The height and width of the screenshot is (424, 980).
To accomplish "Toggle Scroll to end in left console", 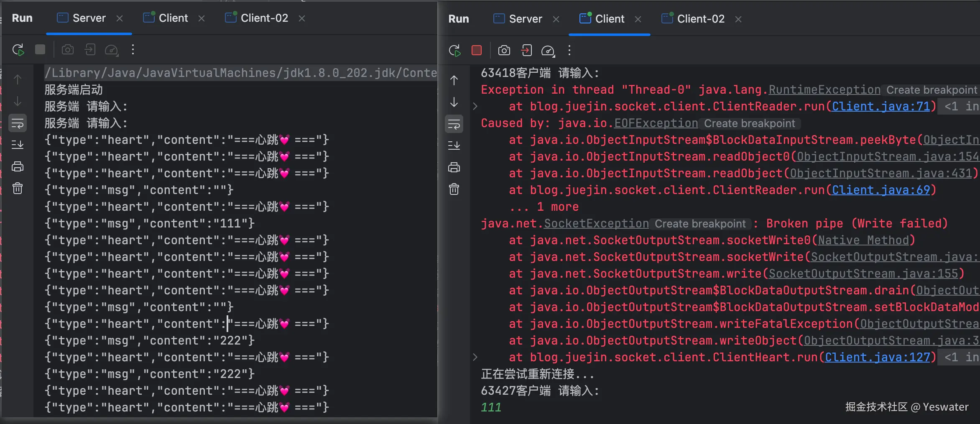I will coord(18,145).
